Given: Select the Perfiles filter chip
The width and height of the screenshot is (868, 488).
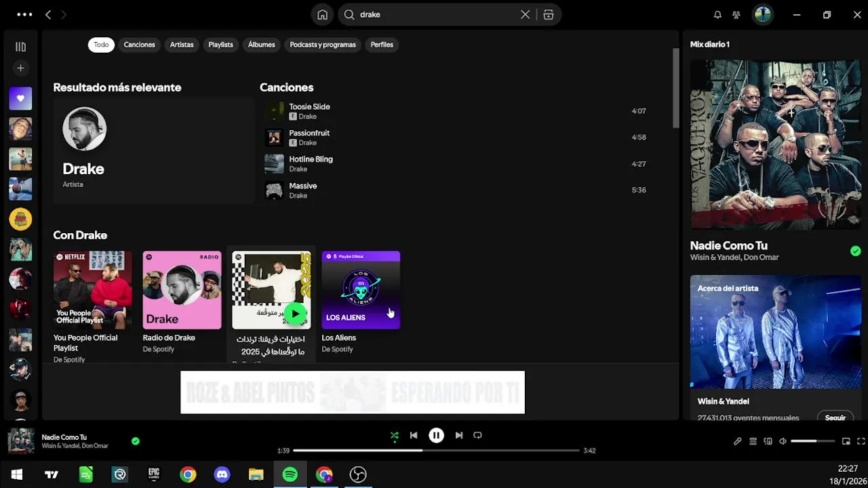Looking at the screenshot, I should (382, 45).
